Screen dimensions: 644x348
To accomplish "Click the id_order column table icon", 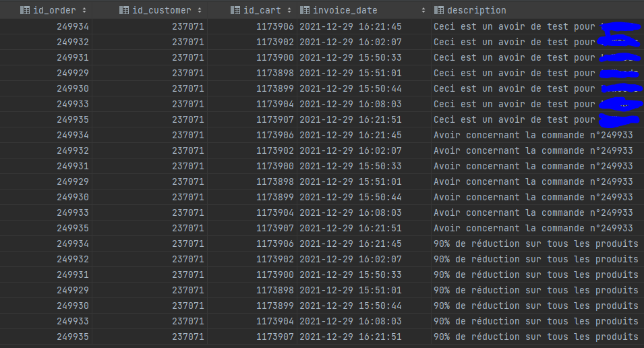I will [25, 10].
